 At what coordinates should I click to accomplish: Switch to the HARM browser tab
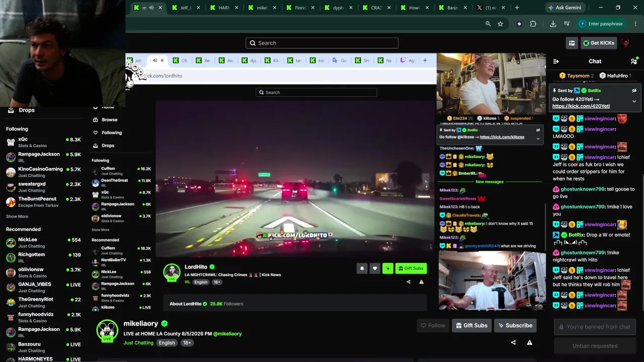click(x=224, y=8)
